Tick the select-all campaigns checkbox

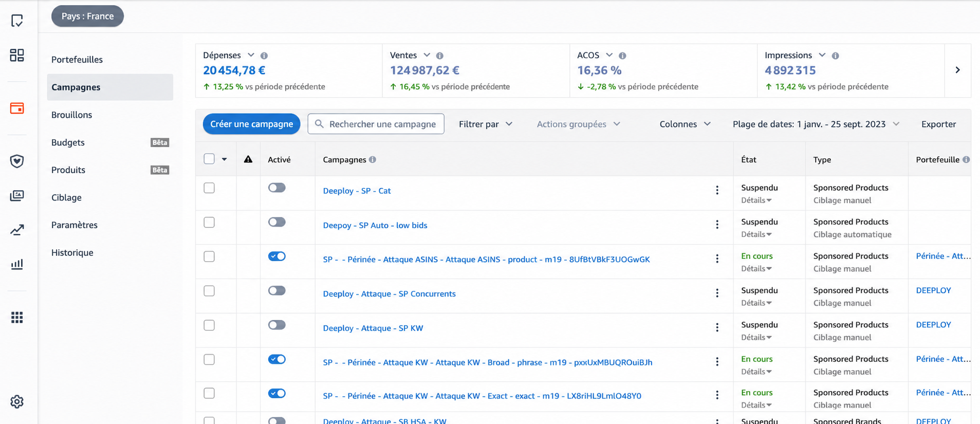(209, 159)
